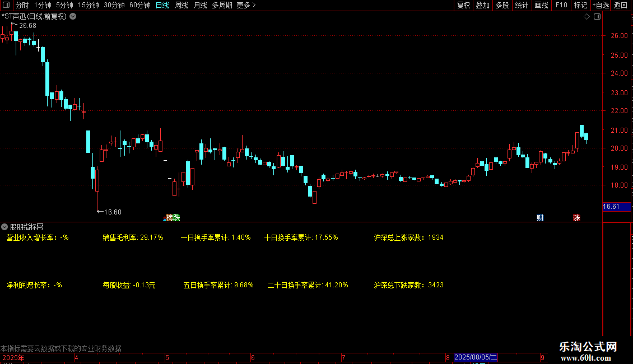Switch to 分时 intraday view
The height and width of the screenshot is (364, 633).
(22, 5)
